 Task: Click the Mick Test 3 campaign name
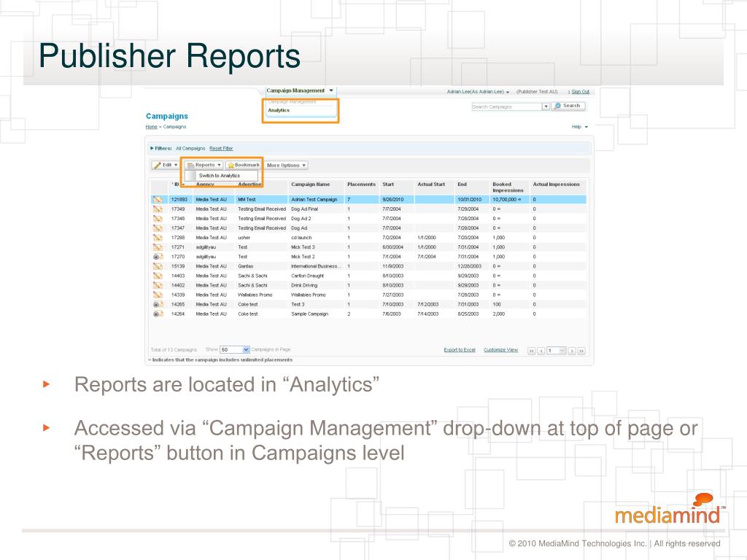303,247
